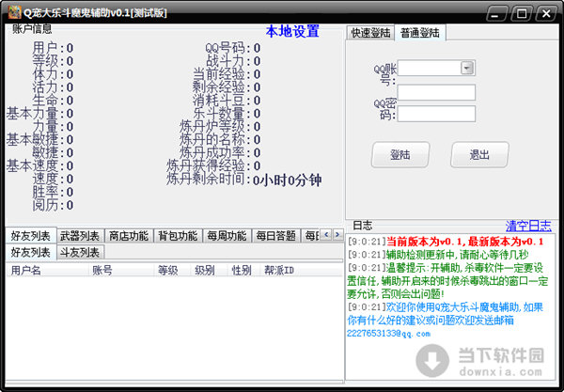
Task: Open the 本地设置 link
Action: [292, 32]
